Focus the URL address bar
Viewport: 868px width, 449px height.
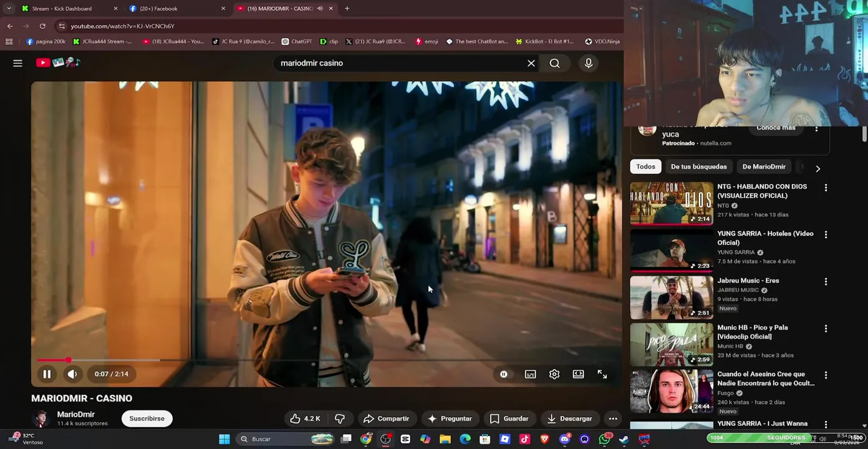(x=337, y=26)
